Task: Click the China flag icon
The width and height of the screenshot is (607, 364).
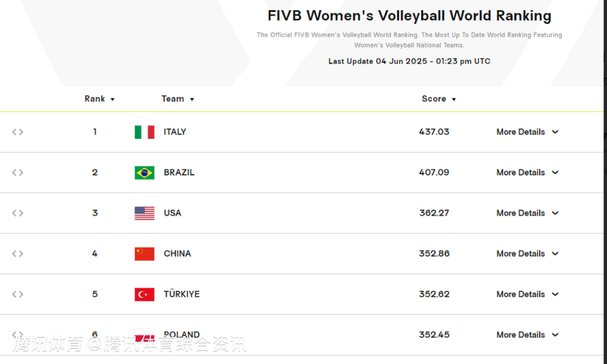Action: [x=144, y=254]
